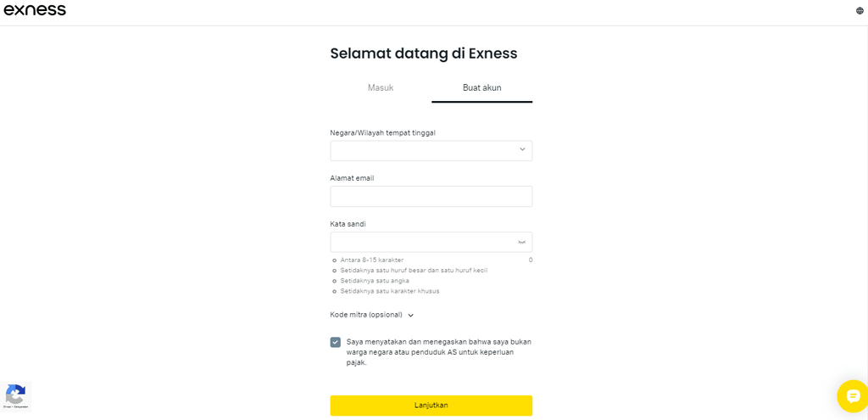Uncheck the non-US citizen declaration checkbox
Screen dimensions: 868x420
pyautogui.click(x=336, y=342)
